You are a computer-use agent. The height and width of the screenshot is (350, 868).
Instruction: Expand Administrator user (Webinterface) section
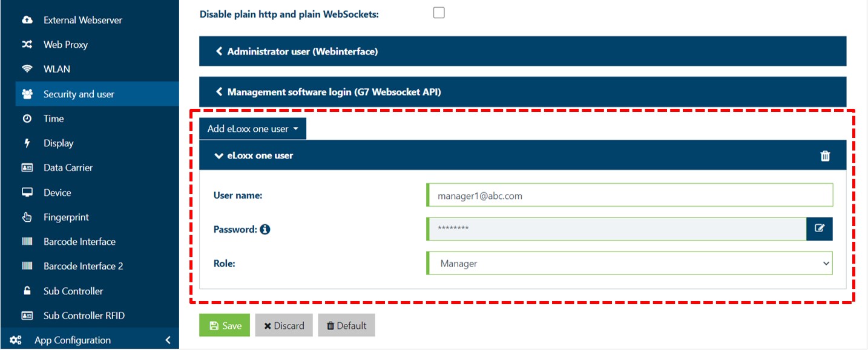pyautogui.click(x=522, y=51)
